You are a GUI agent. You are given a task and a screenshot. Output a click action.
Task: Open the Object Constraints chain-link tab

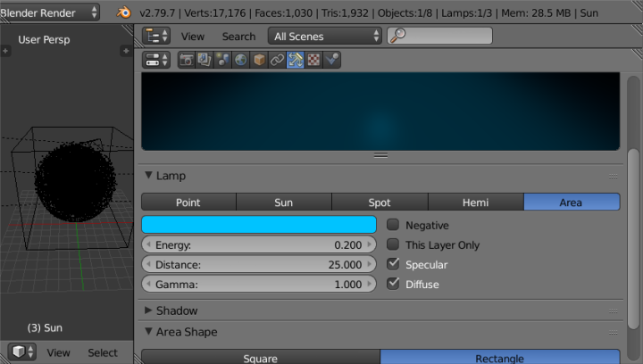[278, 60]
